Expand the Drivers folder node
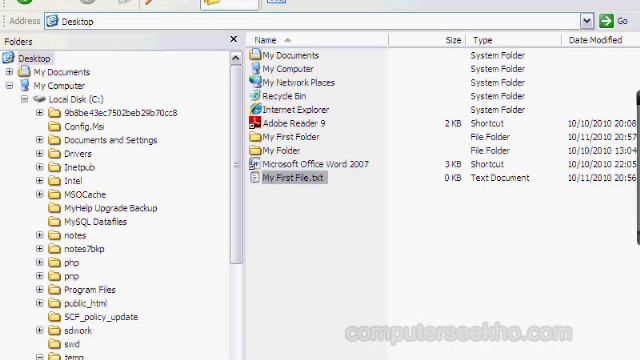Viewport: 640px width, 360px height. point(40,153)
